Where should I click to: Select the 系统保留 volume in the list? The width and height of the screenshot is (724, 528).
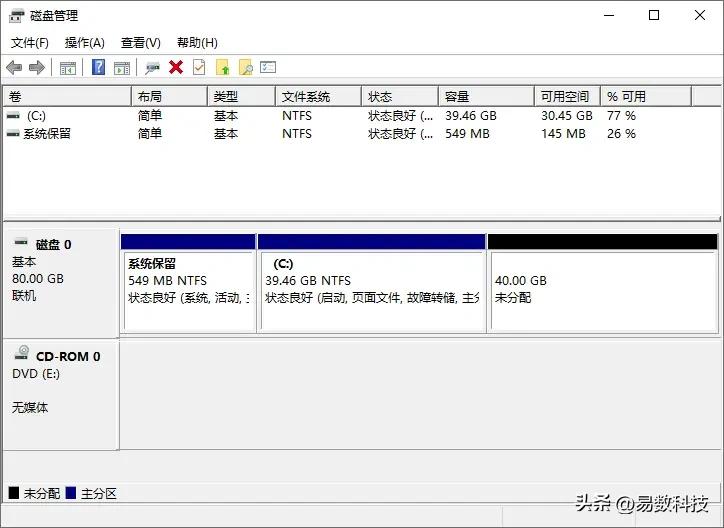pyautogui.click(x=47, y=134)
